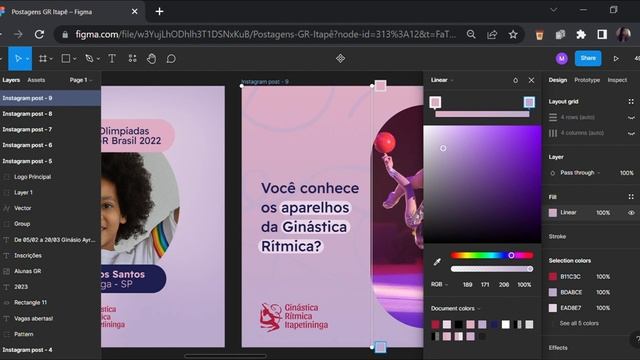Expand the Document colors dropdown
This screenshot has height=360, width=640.
click(456, 309)
